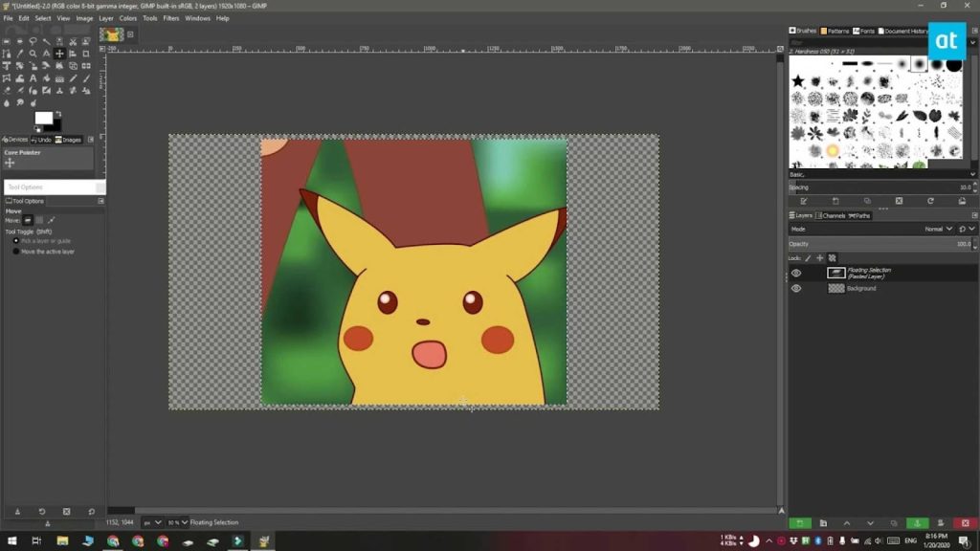980x551 pixels.
Task: Open the zoom percentage dropdown in status bar
Action: [x=175, y=522]
